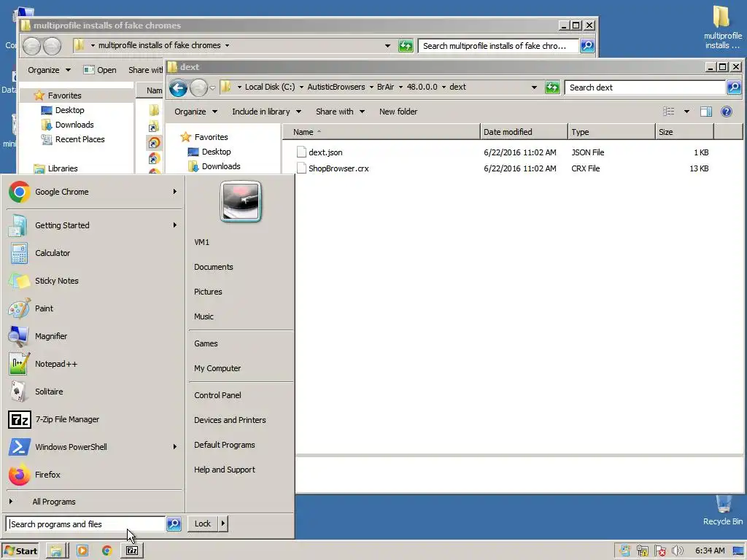Viewport: 747px width, 560px height.
Task: Open shutdown options arrow beside Lock
Action: pyautogui.click(x=223, y=524)
